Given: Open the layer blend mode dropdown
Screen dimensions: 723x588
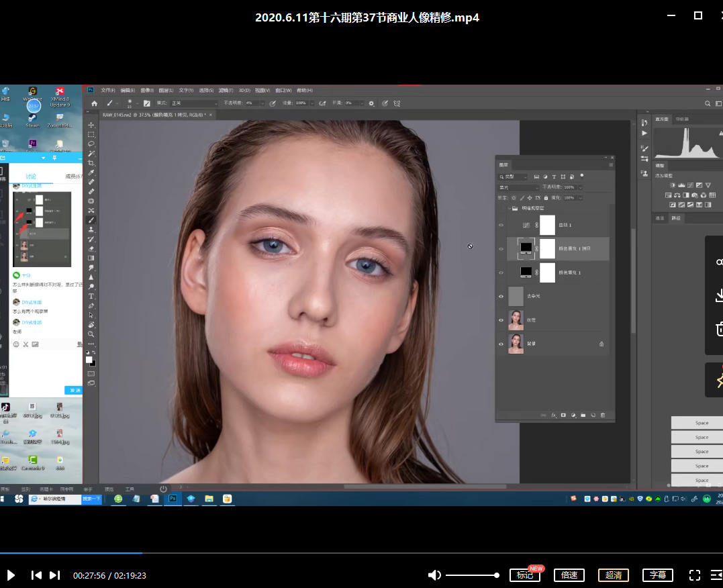Looking at the screenshot, I should 518,187.
